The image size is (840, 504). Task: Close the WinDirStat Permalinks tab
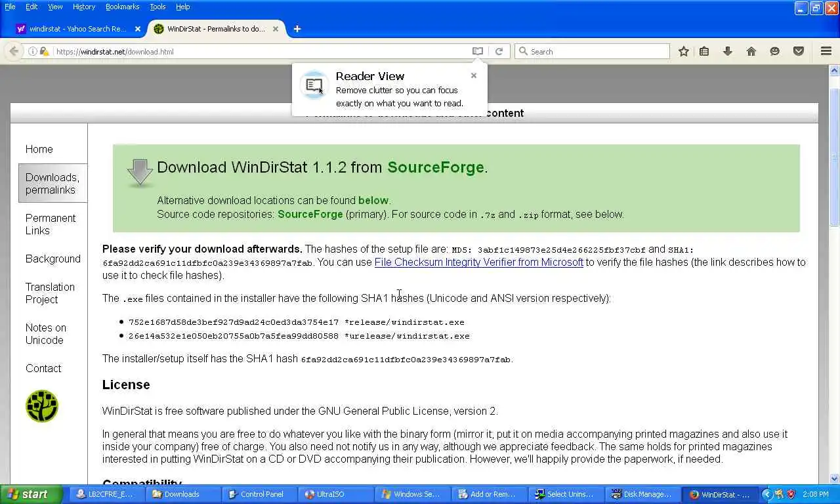tap(276, 29)
